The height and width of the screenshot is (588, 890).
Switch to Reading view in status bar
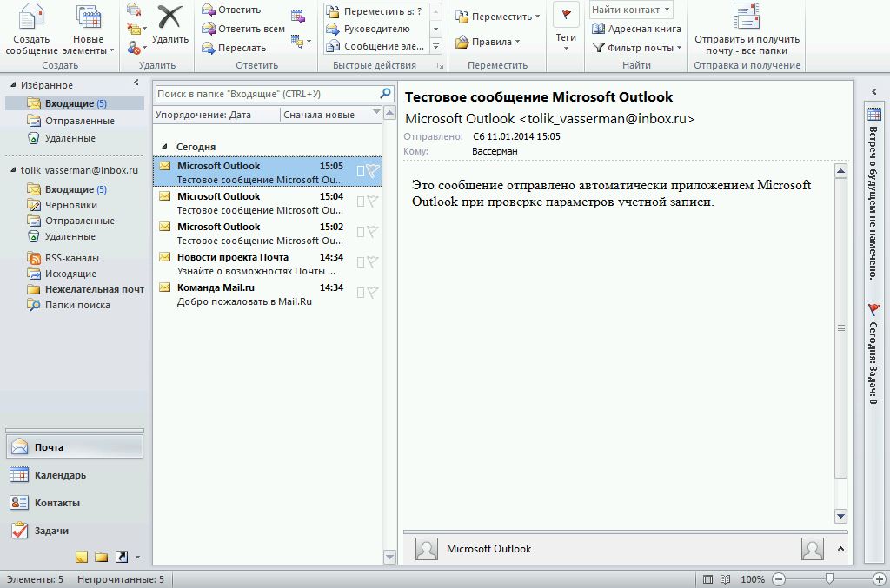point(725,579)
